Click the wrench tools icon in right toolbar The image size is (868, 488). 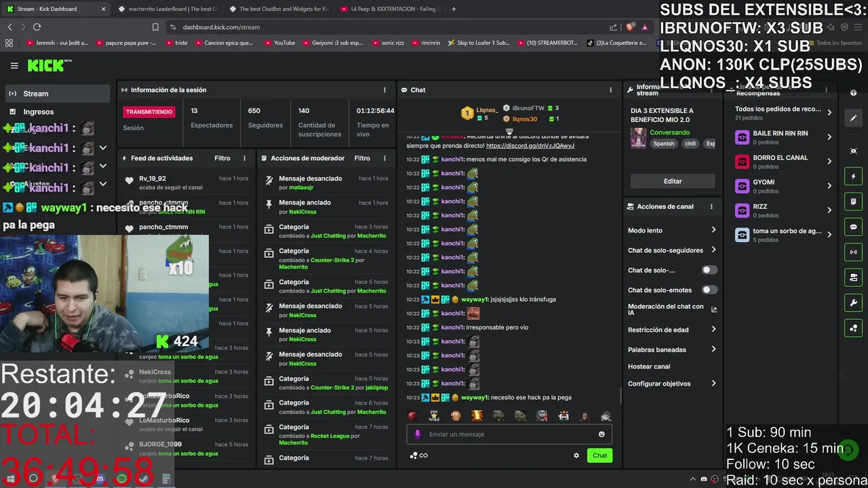click(x=854, y=303)
